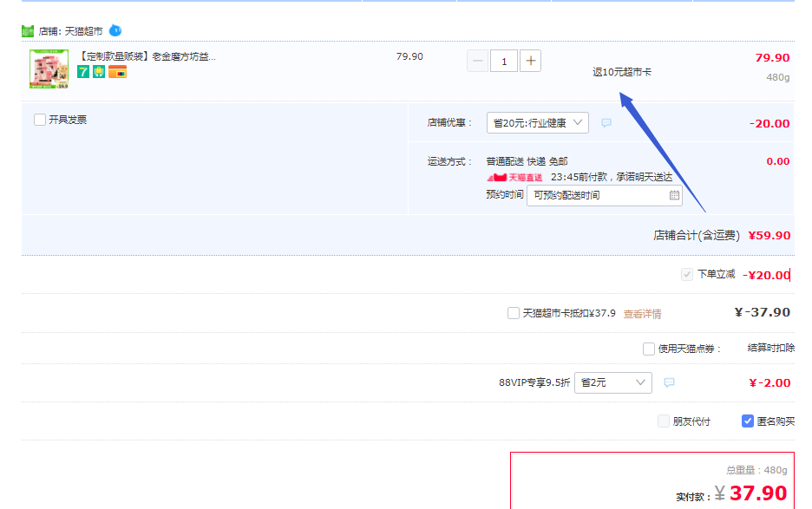Click the store subtotal ¥59.90
812x509 pixels.
[x=769, y=236]
